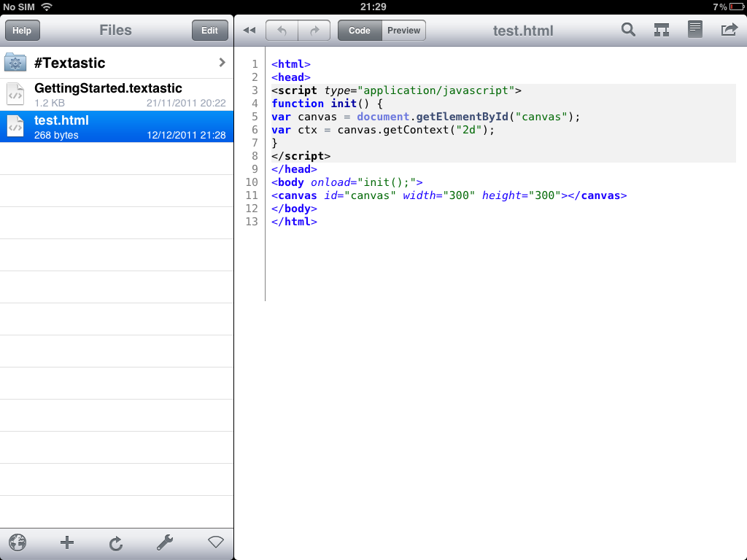Screen dimensions: 747x560
Task: Tap the diamond icon in bottom bar
Action: tap(216, 542)
